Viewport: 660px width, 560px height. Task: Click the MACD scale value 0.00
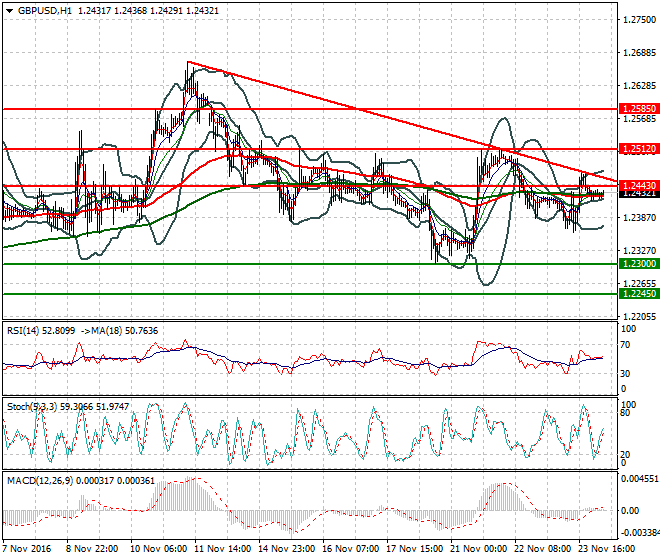tap(630, 510)
